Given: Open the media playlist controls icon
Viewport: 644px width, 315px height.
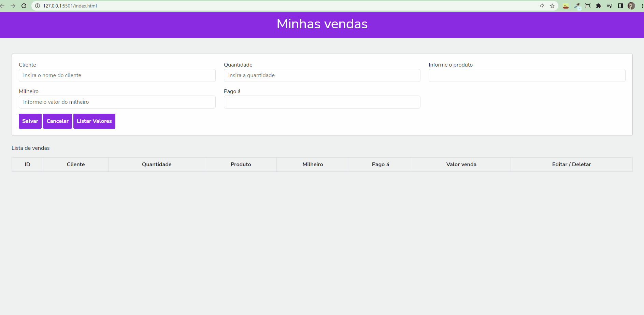Looking at the screenshot, I should click(x=610, y=6).
